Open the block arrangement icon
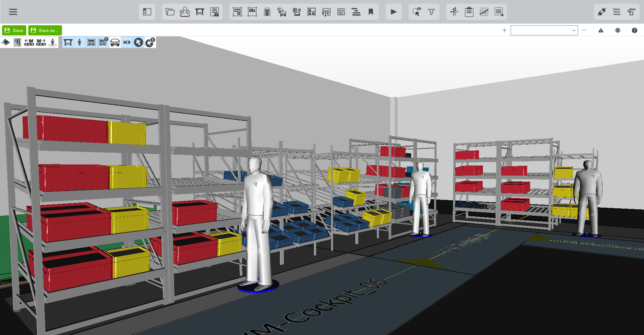The width and height of the screenshot is (644, 335). 297,12
